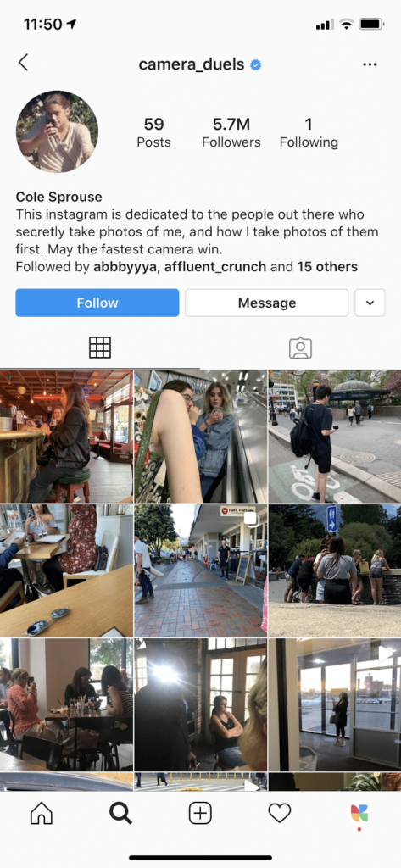The width and height of the screenshot is (401, 868).
Task: Expand suggested accounts dropdown arrow
Action: 370,303
